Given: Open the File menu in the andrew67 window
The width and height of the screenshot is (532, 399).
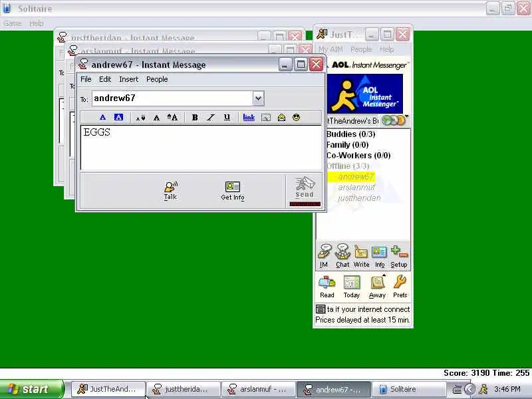Looking at the screenshot, I should pos(86,79).
